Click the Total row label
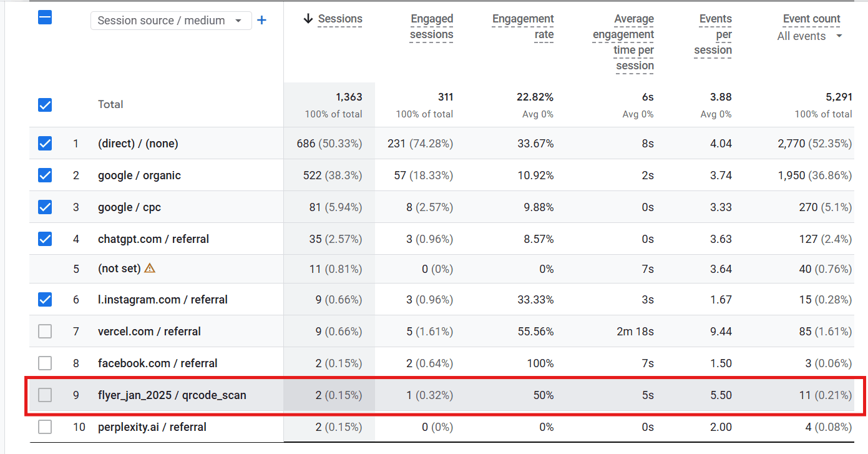 pyautogui.click(x=110, y=104)
